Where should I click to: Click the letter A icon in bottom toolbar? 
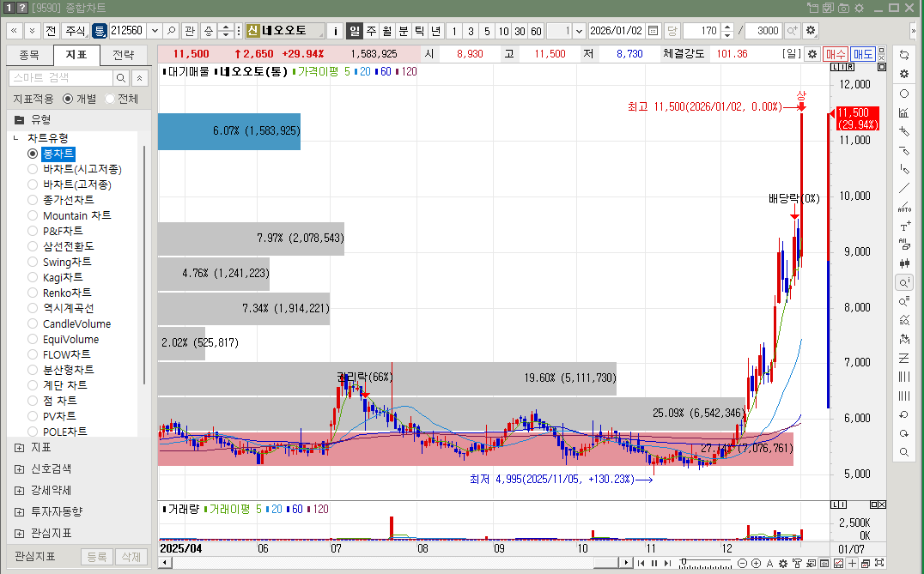point(769,564)
